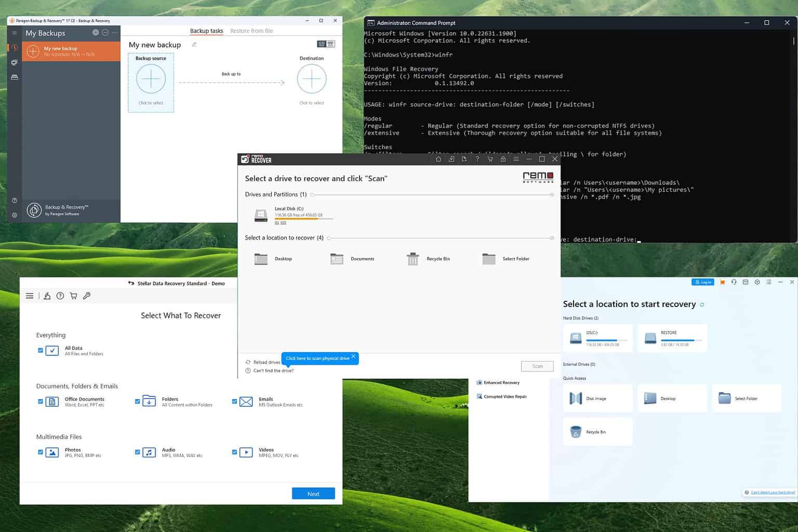Switch to the Restore from file tab

(x=252, y=31)
